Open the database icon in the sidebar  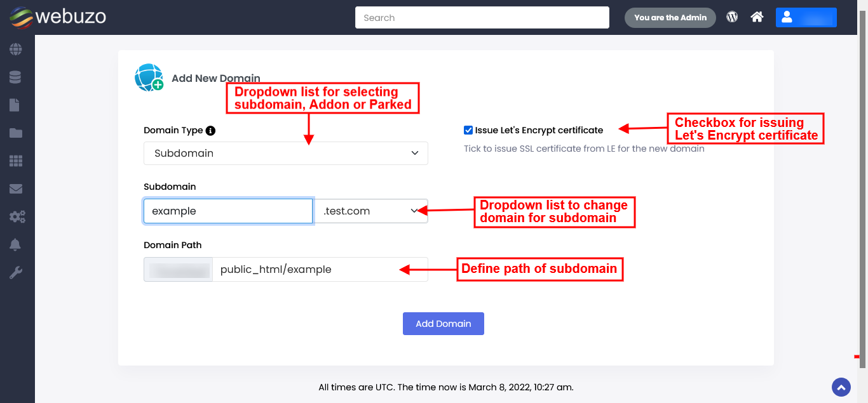[16, 77]
